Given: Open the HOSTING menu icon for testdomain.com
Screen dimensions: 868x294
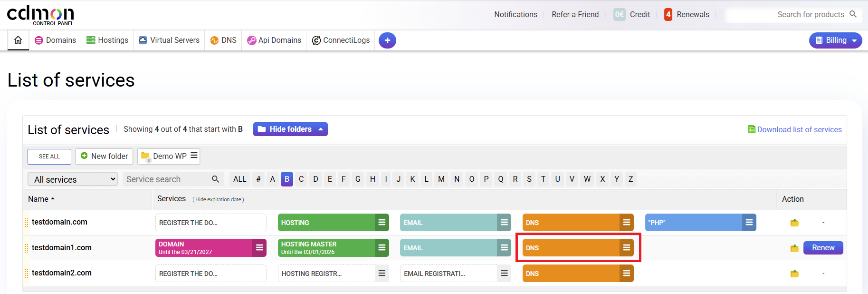Looking at the screenshot, I should point(382,223).
